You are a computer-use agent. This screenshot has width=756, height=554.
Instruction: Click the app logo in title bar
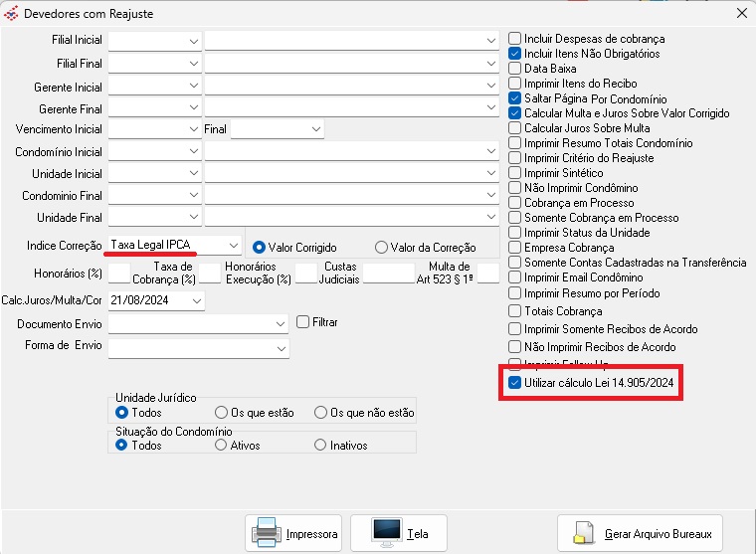(12, 13)
